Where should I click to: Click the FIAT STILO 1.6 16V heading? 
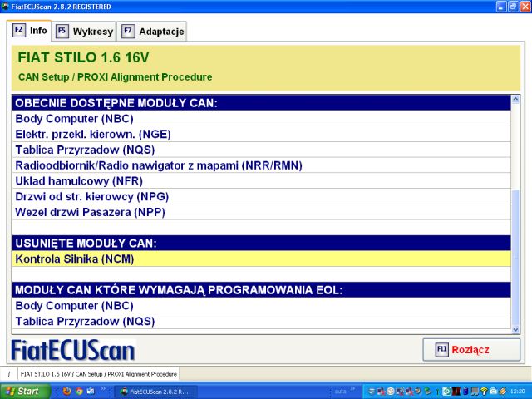pos(83,57)
